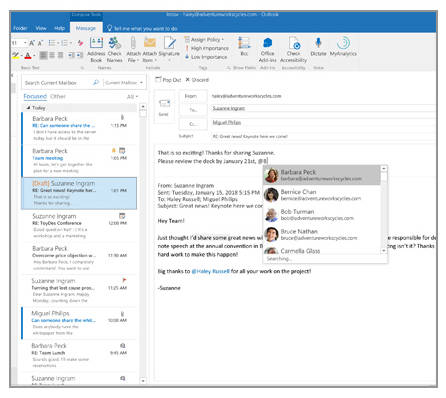Open Attach File menu
This screenshot has width=446, height=398.
click(133, 50)
